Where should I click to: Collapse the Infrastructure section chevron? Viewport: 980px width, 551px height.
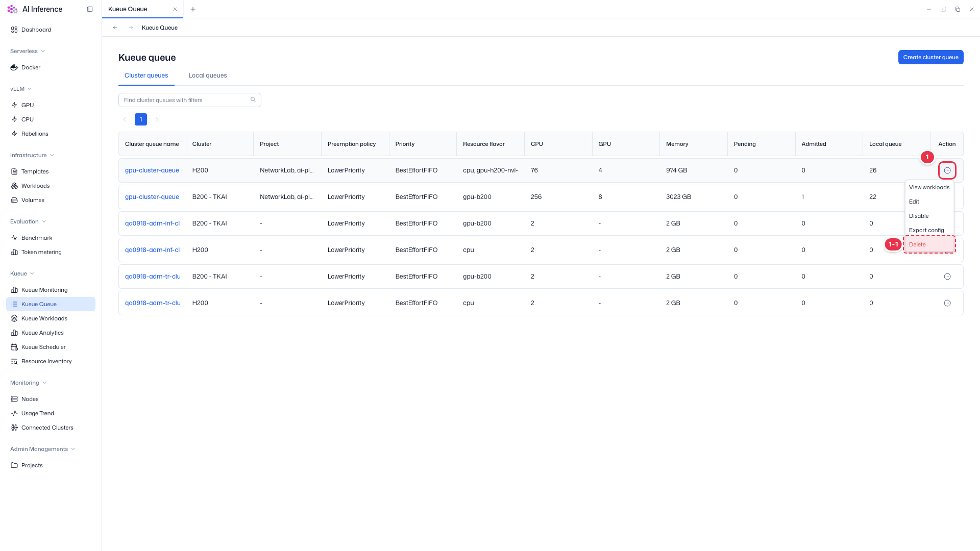click(x=52, y=155)
